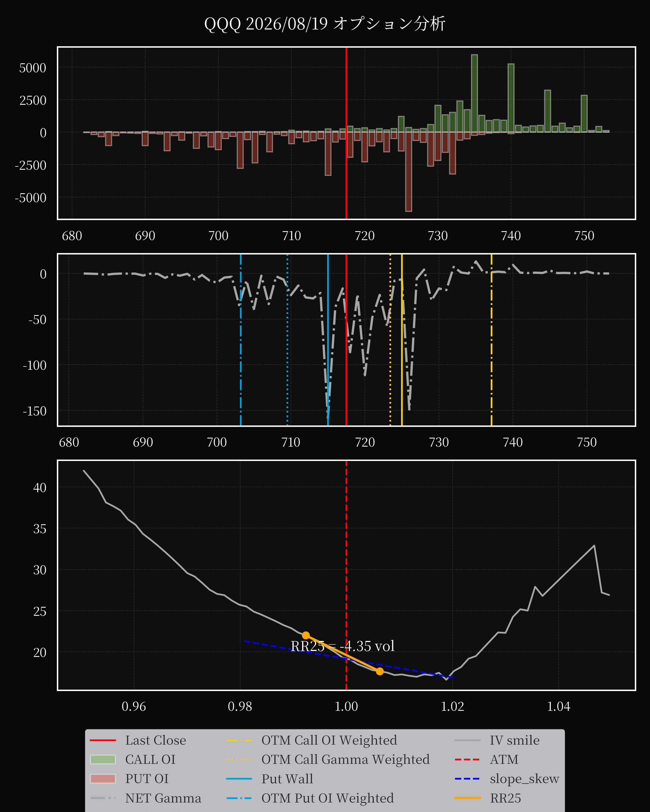Click the '-150' y-axis label in gamma chart

35,411
